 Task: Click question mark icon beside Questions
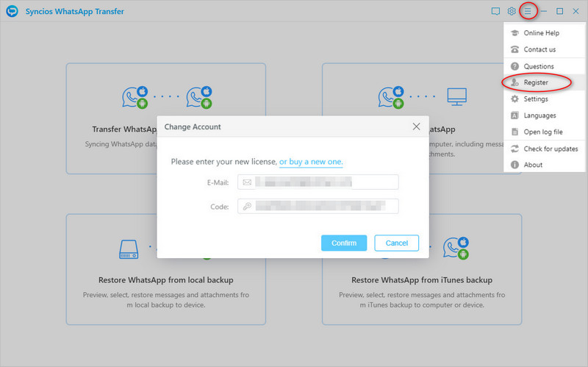[x=515, y=66]
